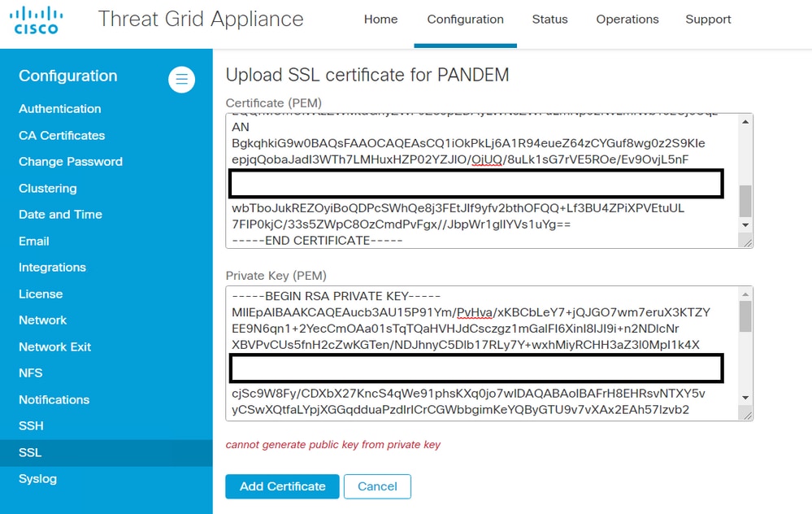Screen dimensions: 812x514
Task: Cancel the certificate upload
Action: click(x=377, y=486)
